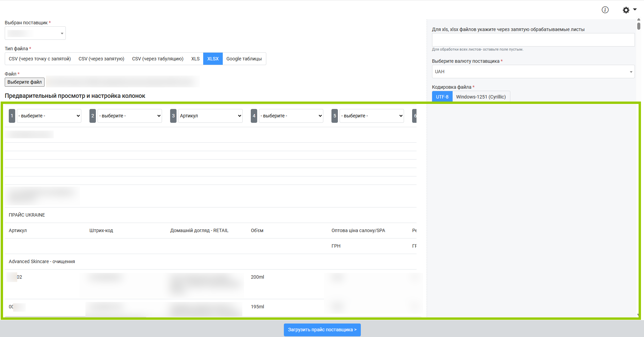
Task: Click the right panel vertical scrollbar
Action: [639, 26]
